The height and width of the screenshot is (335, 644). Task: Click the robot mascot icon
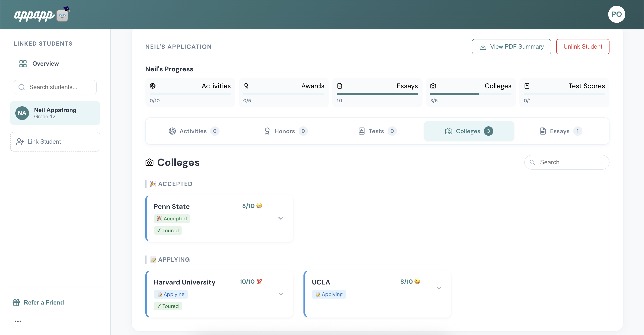pyautogui.click(x=63, y=14)
